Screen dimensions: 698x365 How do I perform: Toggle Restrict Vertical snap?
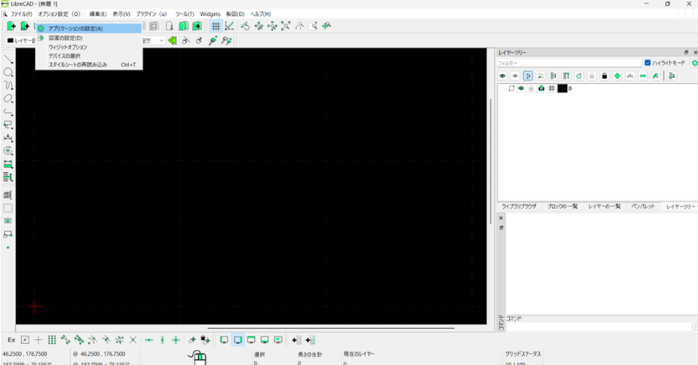click(162, 340)
